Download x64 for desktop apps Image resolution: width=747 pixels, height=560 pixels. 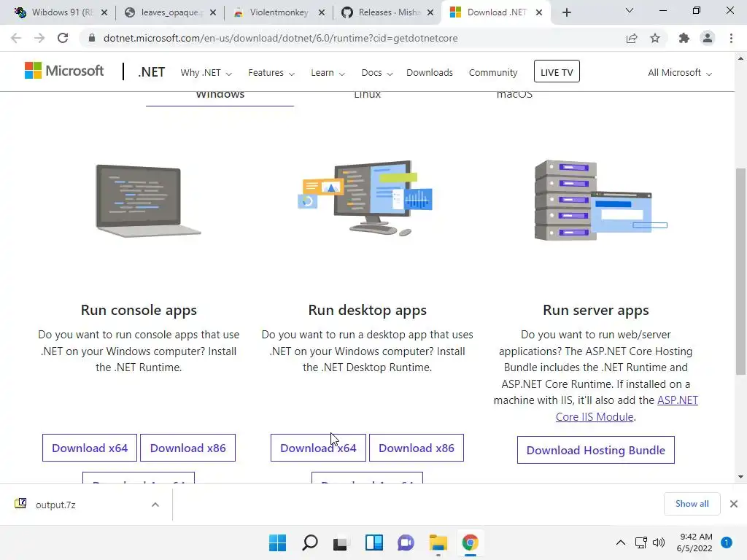[318, 448]
